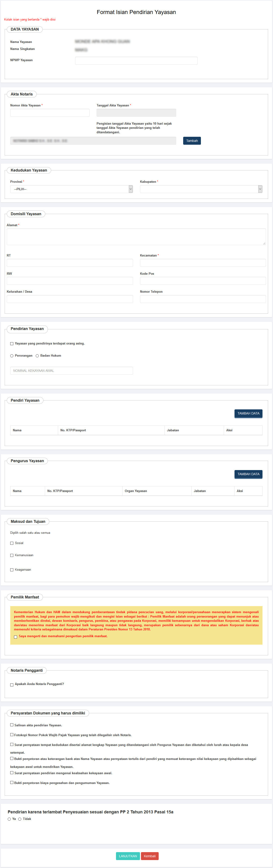The width and height of the screenshot is (273, 868).
Task: Enable the Sosial checkbox
Action: (12, 543)
